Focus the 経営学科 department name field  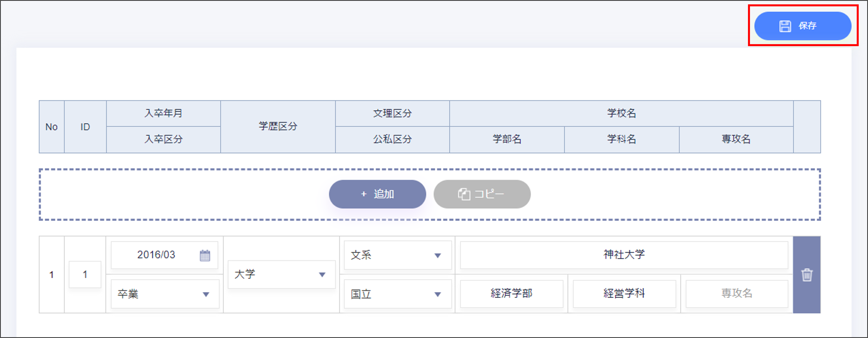[624, 294]
